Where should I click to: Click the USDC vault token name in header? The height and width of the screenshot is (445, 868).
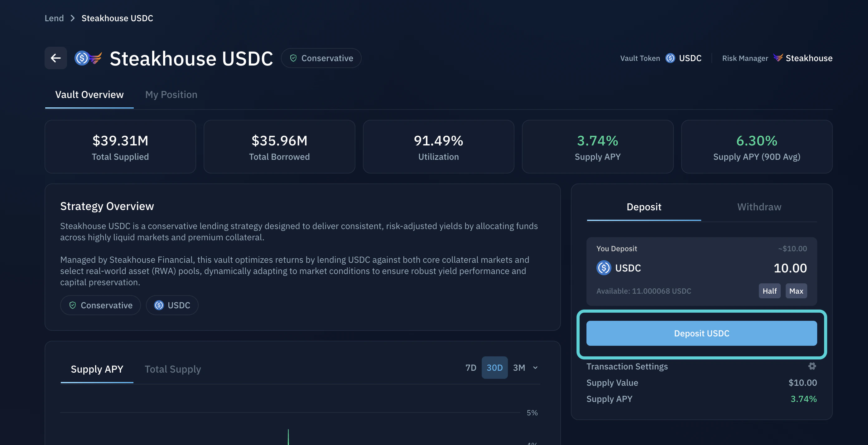pyautogui.click(x=690, y=58)
